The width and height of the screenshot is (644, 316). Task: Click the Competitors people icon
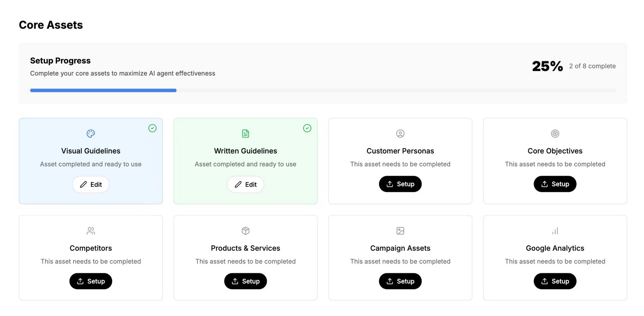pos(91,231)
